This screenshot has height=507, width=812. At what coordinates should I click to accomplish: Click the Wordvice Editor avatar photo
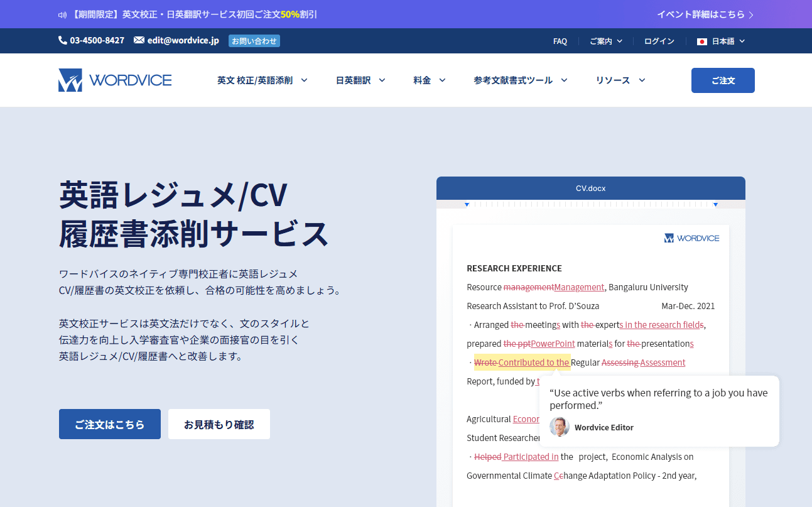tap(559, 427)
